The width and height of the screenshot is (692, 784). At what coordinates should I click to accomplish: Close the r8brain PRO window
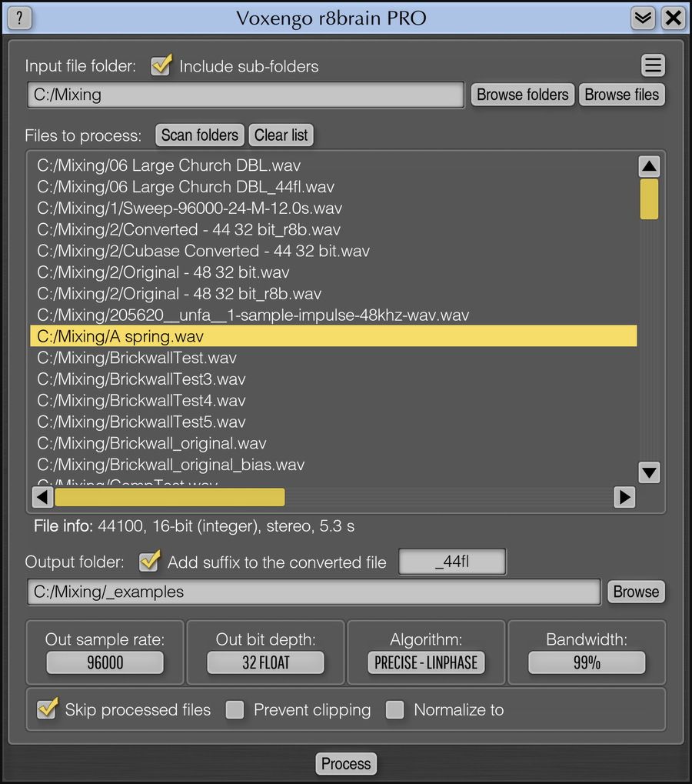(x=673, y=18)
